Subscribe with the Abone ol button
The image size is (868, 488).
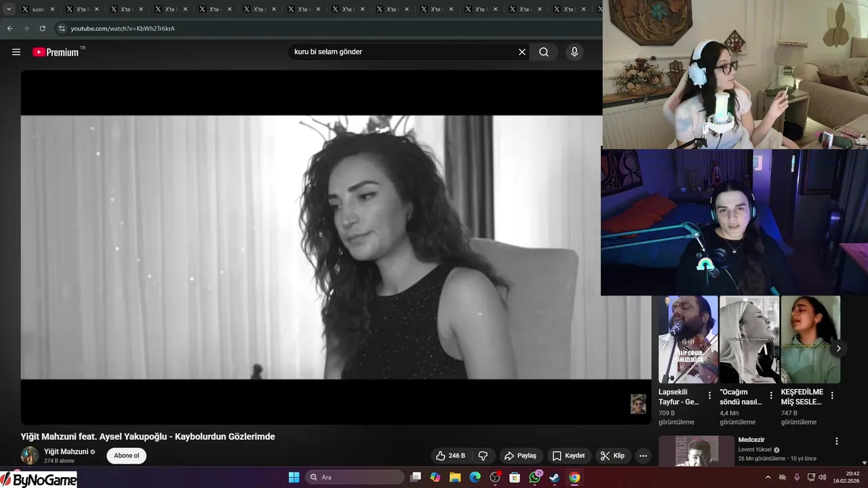coord(126,455)
